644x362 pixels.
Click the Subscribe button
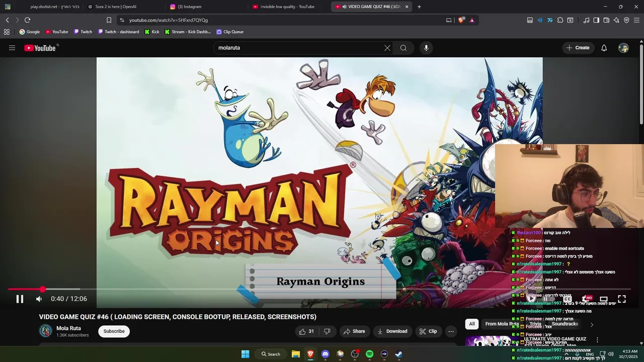point(114,331)
